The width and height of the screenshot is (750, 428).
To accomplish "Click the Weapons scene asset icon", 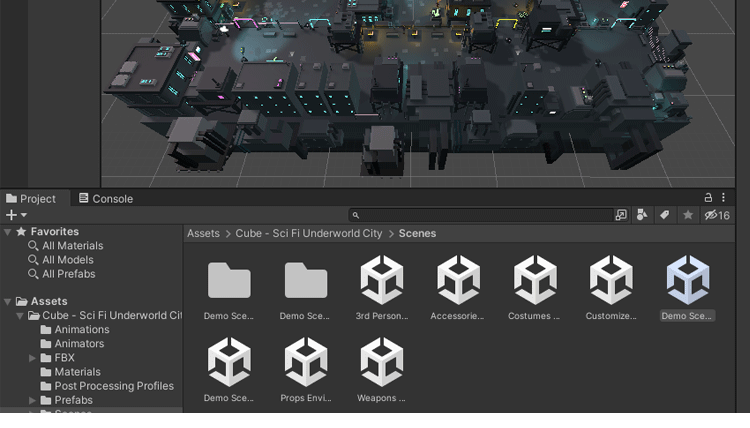I will click(382, 362).
